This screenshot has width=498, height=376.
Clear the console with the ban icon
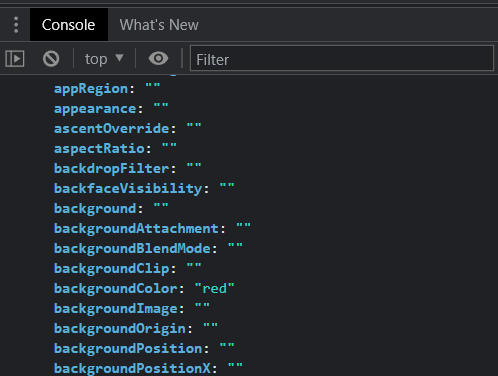[51, 59]
